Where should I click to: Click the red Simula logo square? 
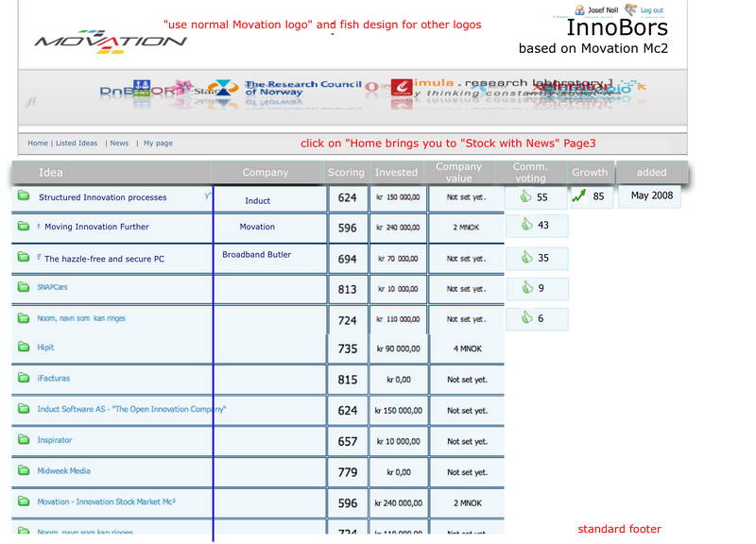(402, 88)
